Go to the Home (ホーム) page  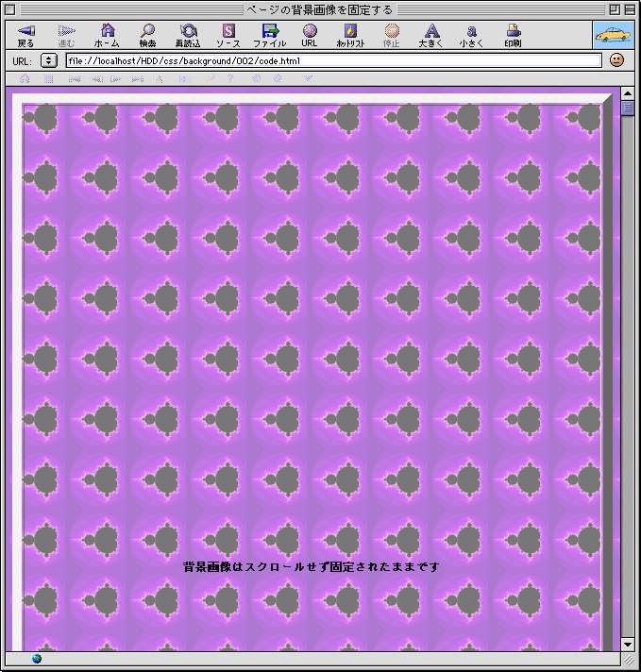(x=107, y=32)
